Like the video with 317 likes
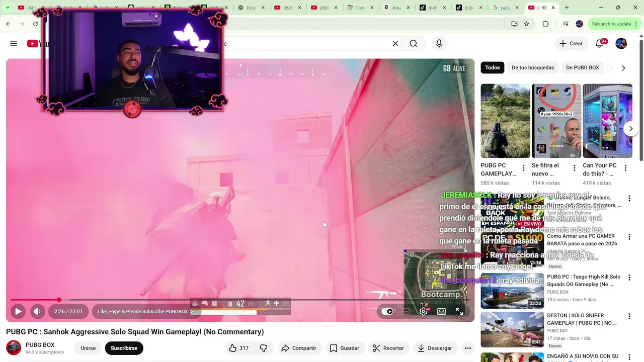Image resolution: width=644 pixels, height=362 pixels. pyautogui.click(x=238, y=348)
